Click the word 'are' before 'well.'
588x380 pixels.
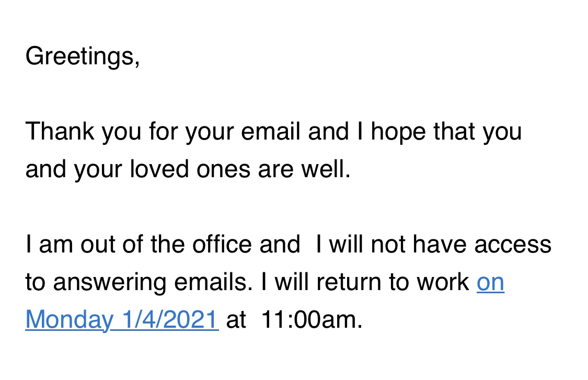[275, 170]
